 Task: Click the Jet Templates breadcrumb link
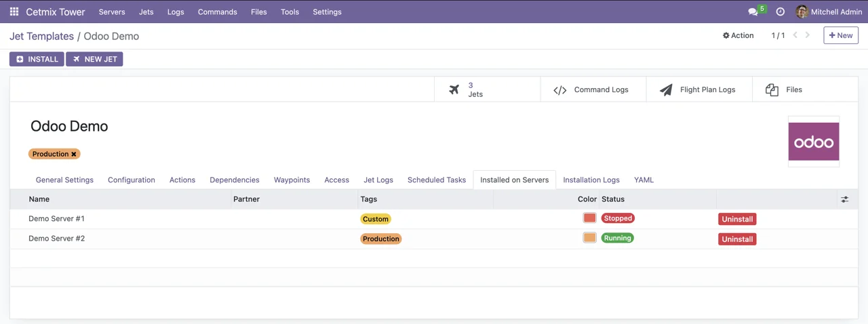[x=41, y=36]
